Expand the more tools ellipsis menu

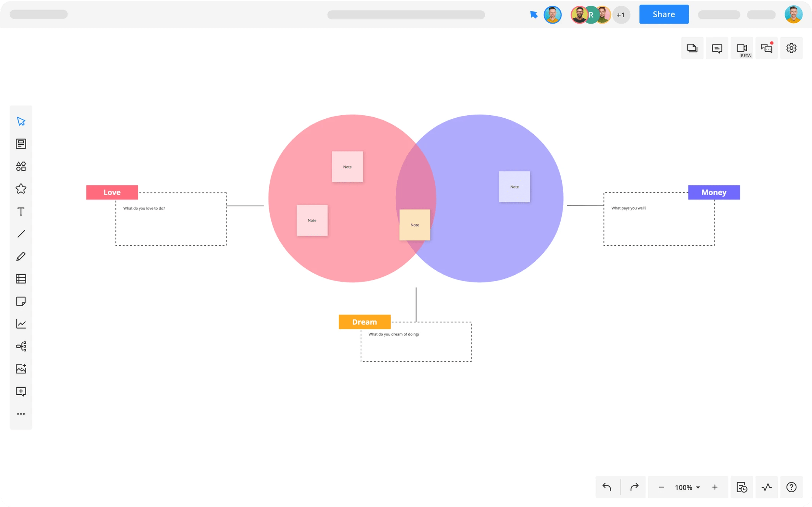tap(21, 414)
